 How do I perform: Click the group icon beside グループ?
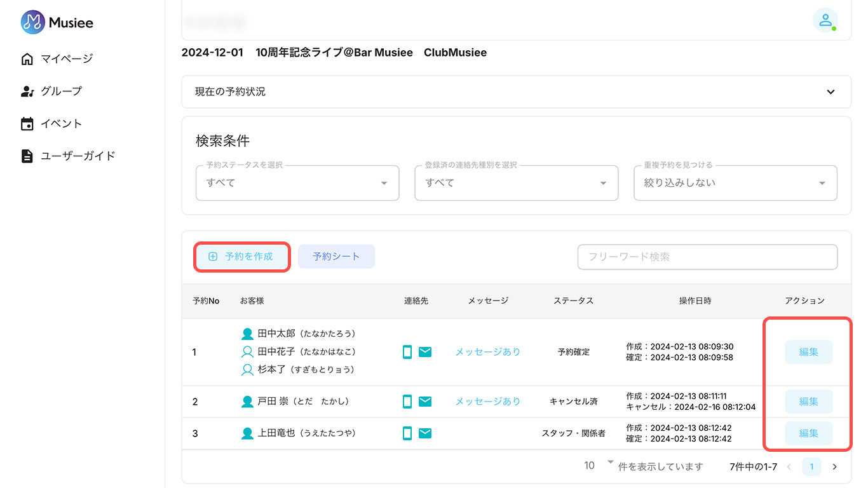click(x=27, y=91)
